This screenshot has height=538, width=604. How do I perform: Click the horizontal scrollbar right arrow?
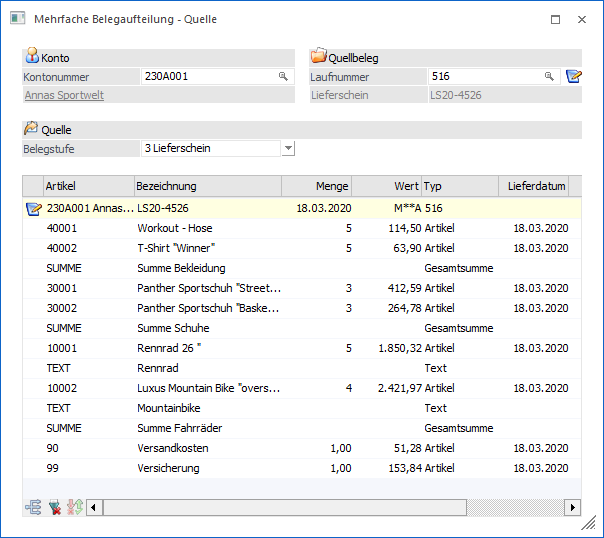(x=574, y=507)
